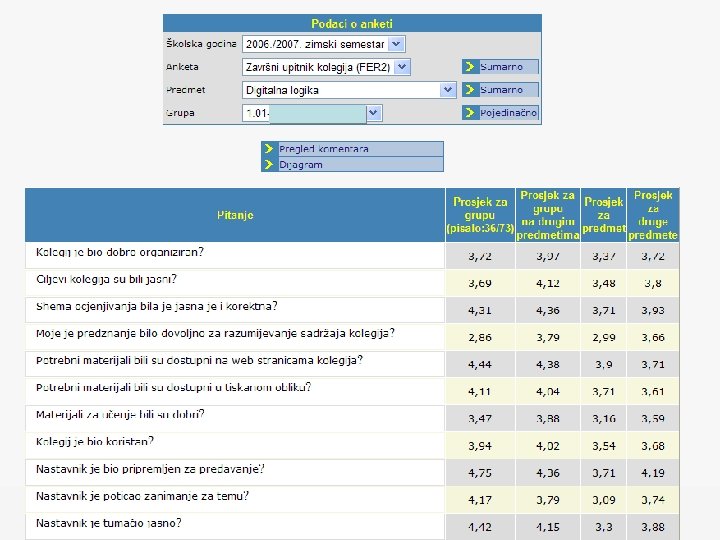Viewport: 720px width, 540px height.
Task: Click group average 4,75 for Nastavnik pripremljen
Action: [480, 473]
